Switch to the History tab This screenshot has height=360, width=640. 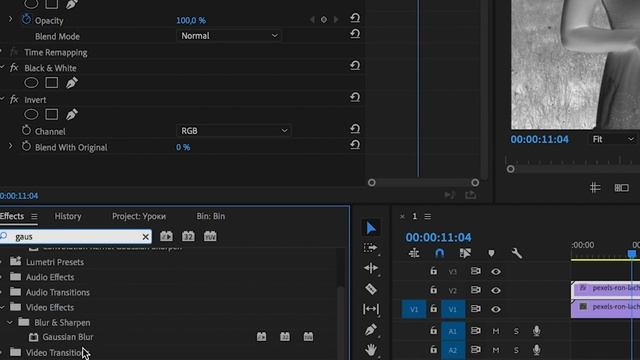68,216
